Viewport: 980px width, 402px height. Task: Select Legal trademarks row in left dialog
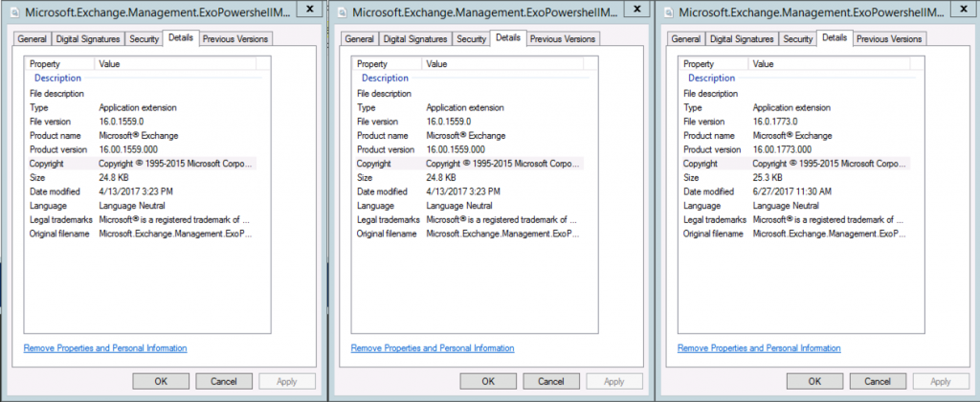pyautogui.click(x=141, y=219)
